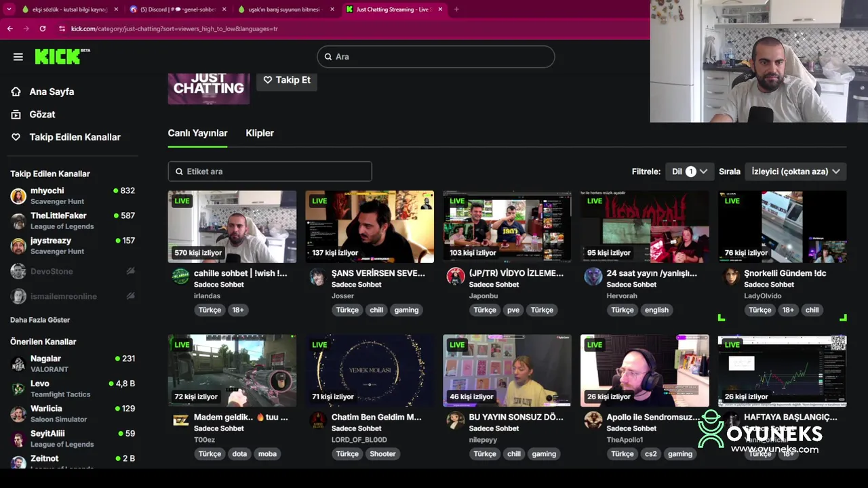
Task: Click SeyitAliiii avatar in recommended channels
Action: 18,439
